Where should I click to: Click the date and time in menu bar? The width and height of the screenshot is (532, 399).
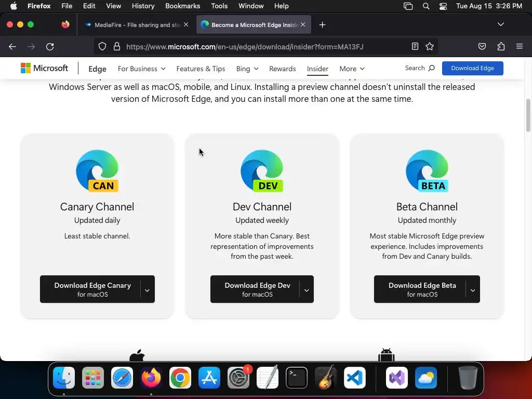coord(489,6)
